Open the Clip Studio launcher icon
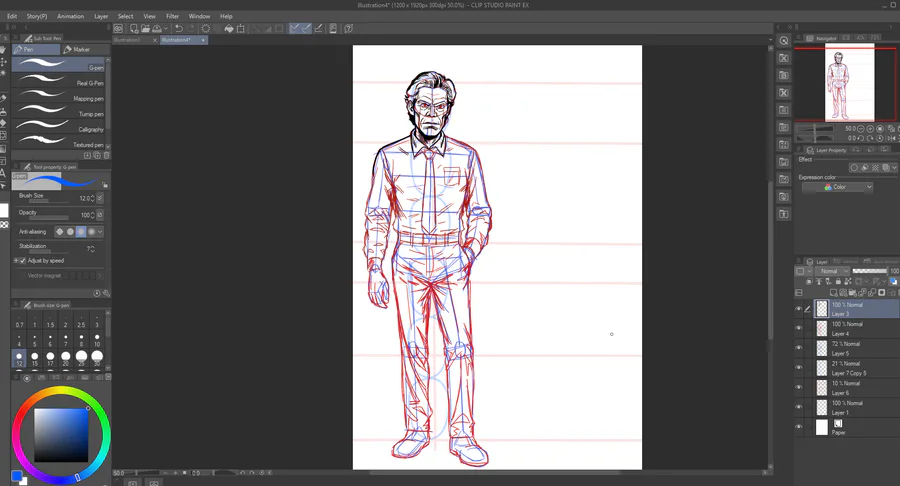Viewport: 900px width, 486px height. click(118, 28)
